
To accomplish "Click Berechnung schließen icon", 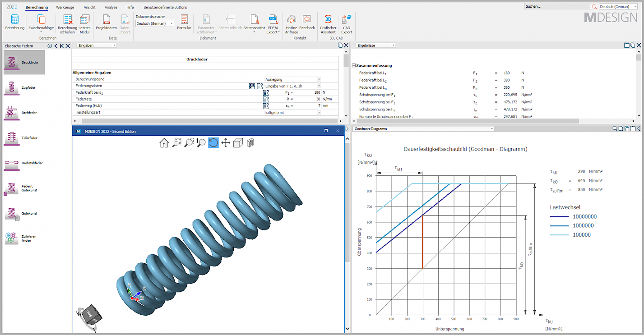I will pyautogui.click(x=67, y=24).
